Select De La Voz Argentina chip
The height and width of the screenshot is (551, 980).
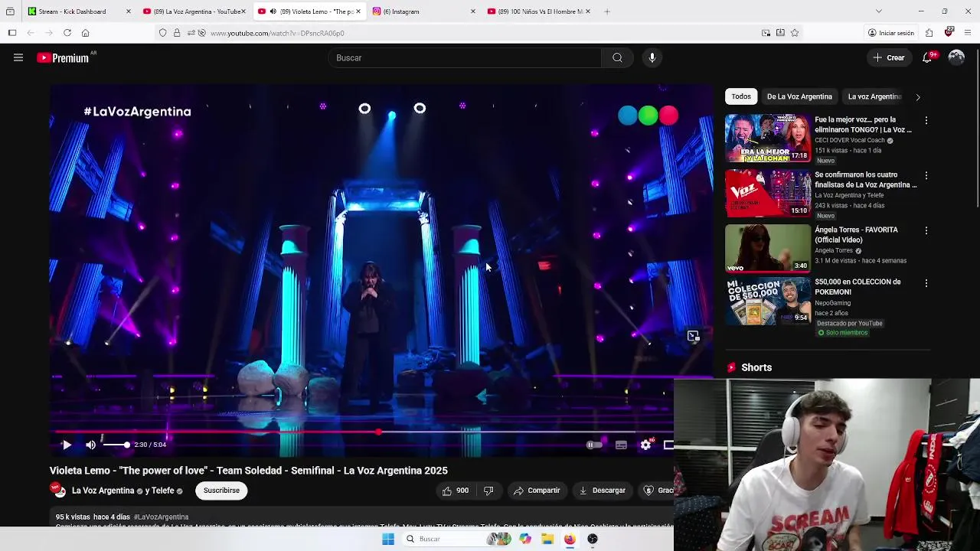click(799, 96)
